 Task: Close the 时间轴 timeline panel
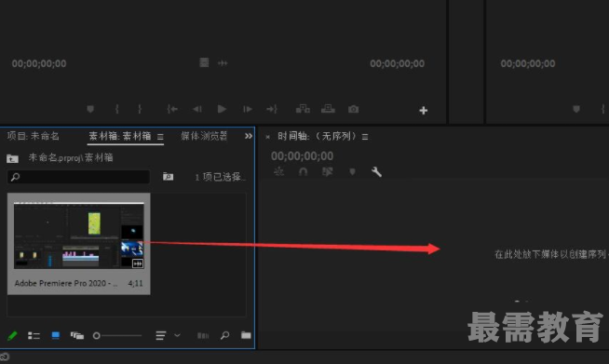point(267,137)
